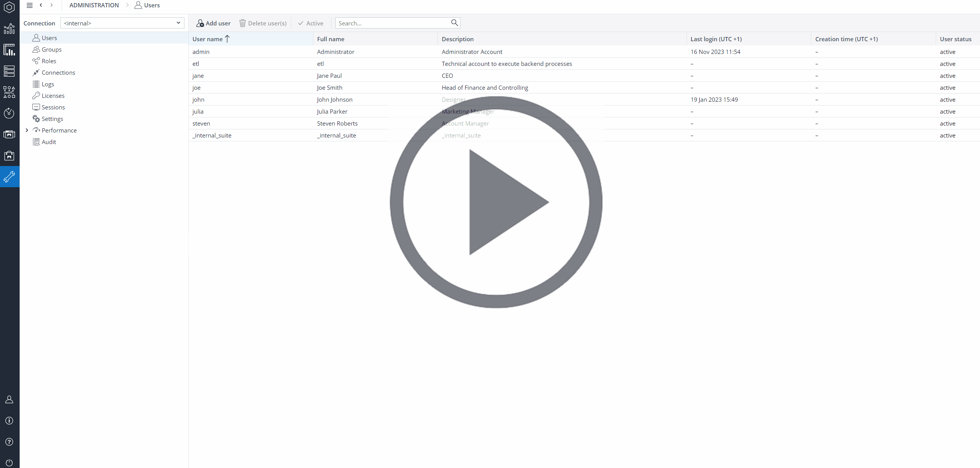The height and width of the screenshot is (468, 980).
Task: Click the power logout icon in the sidebar
Action: click(x=10, y=462)
